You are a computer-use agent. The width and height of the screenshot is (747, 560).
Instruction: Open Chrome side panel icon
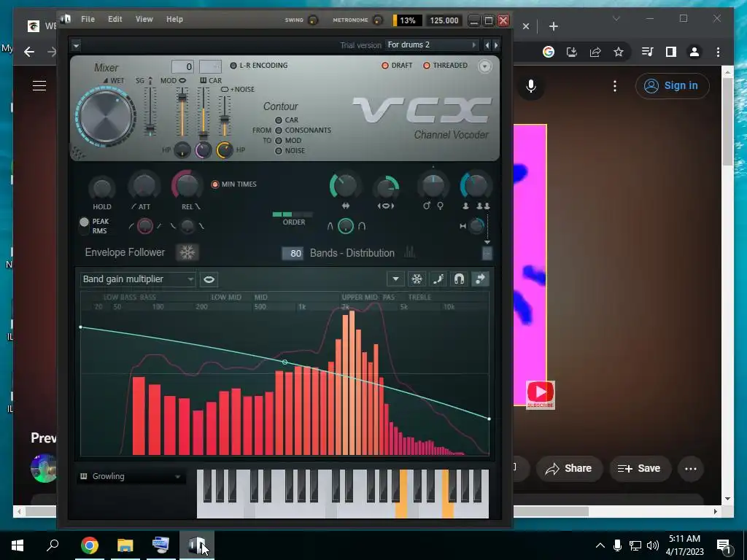point(671,52)
